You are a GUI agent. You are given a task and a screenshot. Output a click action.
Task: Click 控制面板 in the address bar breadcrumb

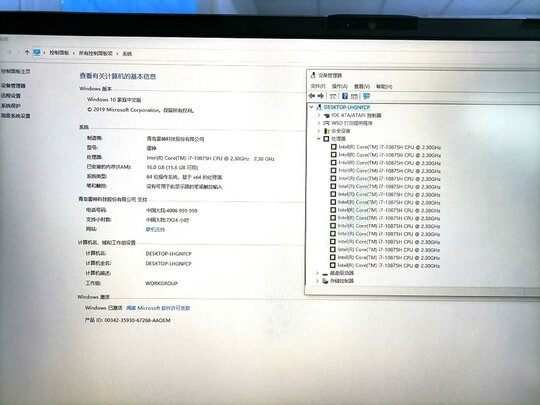pyautogui.click(x=59, y=53)
